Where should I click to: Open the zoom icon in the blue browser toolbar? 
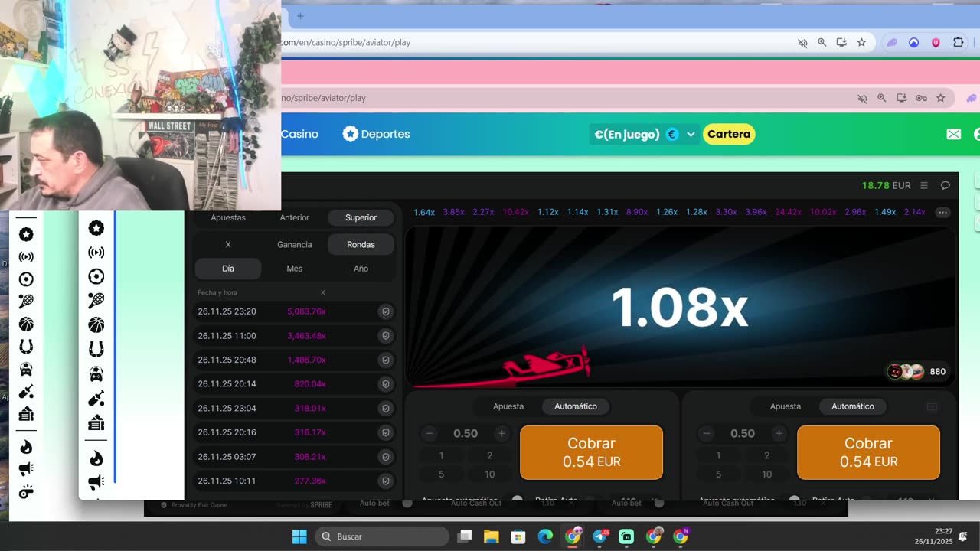pyautogui.click(x=822, y=43)
